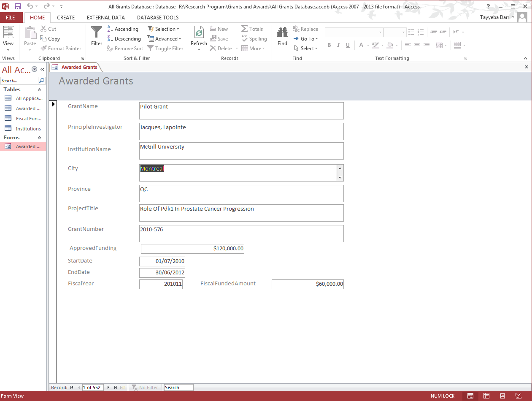
Task: Click the City field scroll down arrow
Action: pos(340,178)
